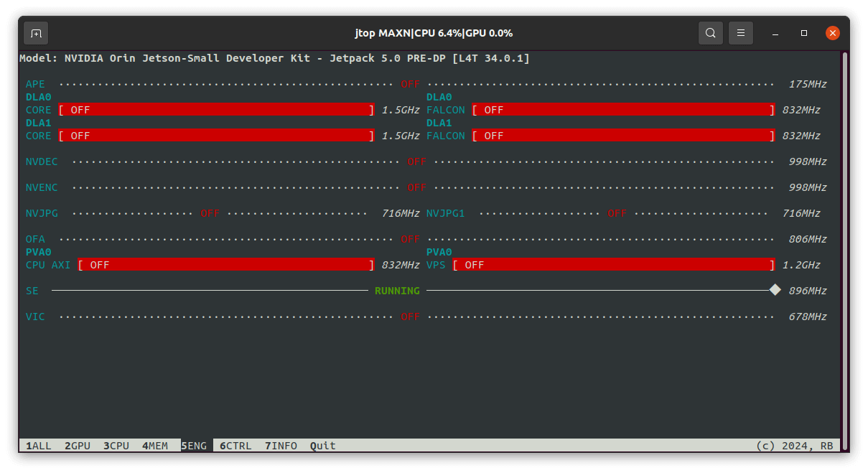
Task: Click the VIC OFF status
Action: (x=411, y=317)
